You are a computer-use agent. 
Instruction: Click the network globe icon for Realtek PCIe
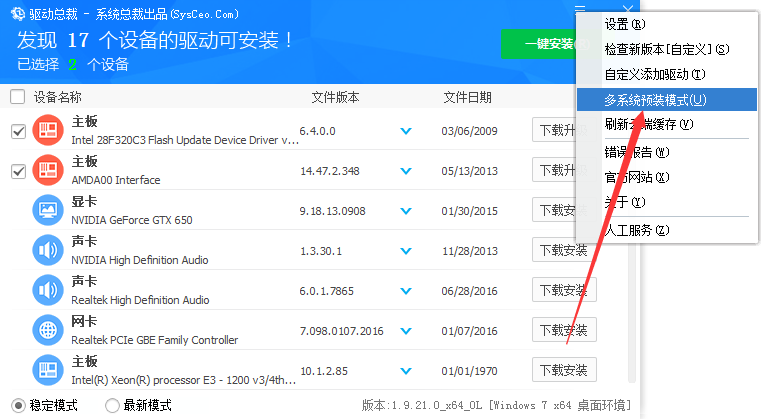pos(48,330)
